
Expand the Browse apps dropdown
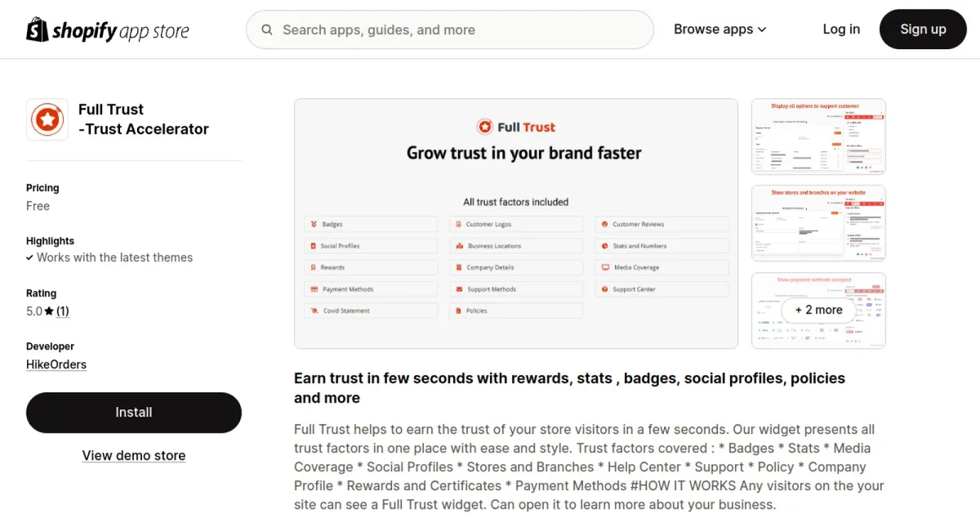click(x=720, y=29)
